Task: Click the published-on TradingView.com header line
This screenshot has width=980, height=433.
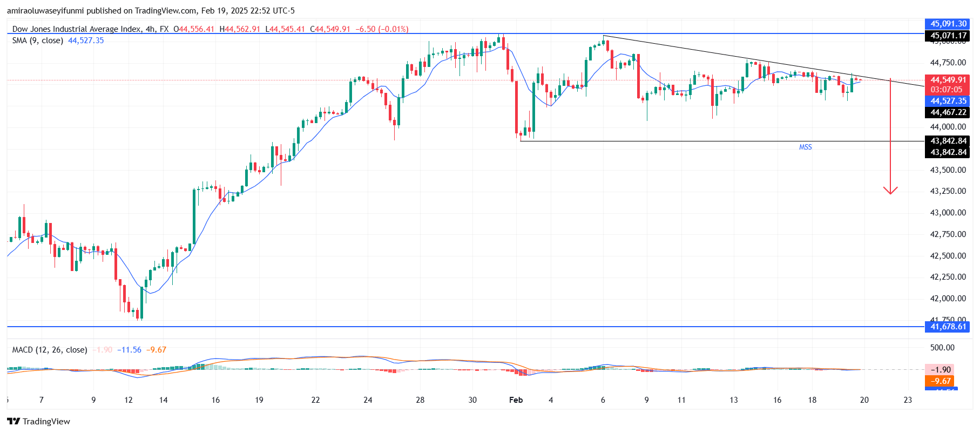Action: click(x=151, y=11)
